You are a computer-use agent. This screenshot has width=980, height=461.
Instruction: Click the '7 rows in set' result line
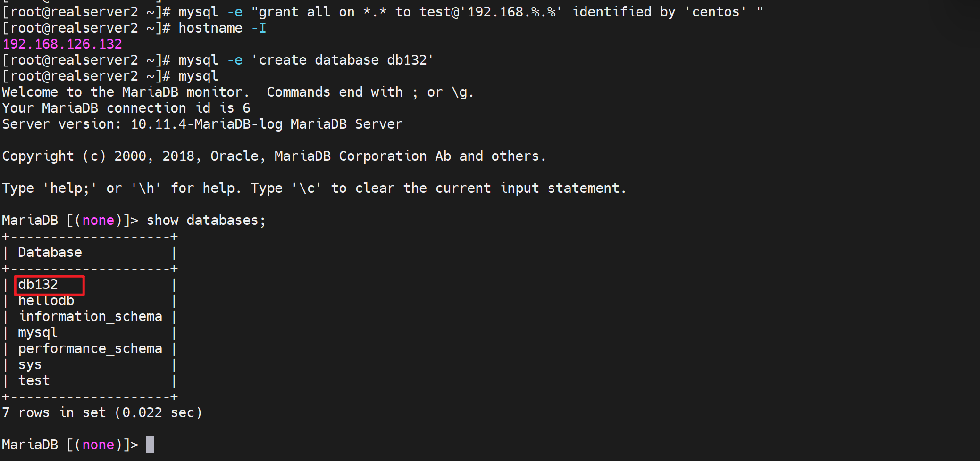(102, 413)
